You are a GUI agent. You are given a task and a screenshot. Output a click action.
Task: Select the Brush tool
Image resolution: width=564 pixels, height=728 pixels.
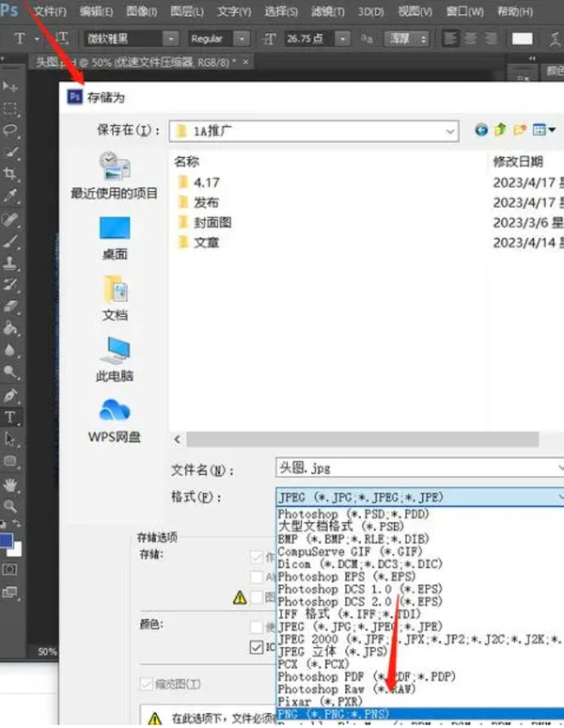point(9,241)
